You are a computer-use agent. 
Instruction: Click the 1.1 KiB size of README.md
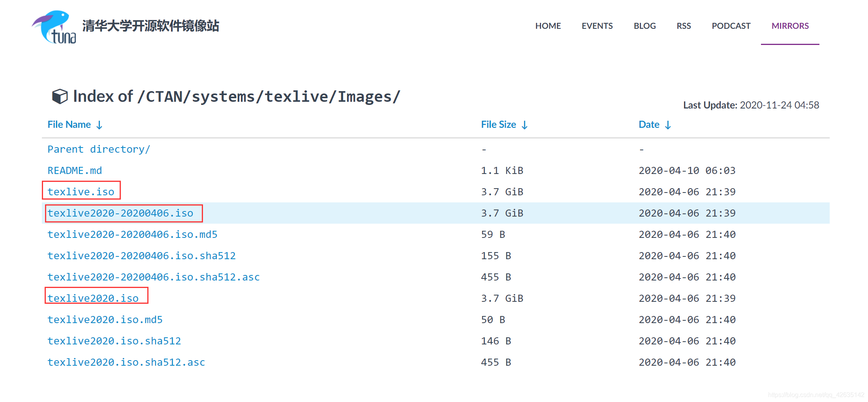(x=502, y=170)
